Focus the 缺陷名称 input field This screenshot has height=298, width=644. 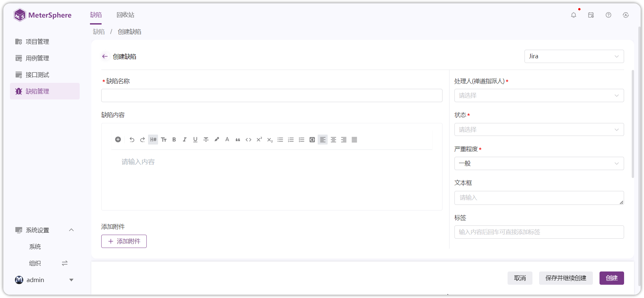tap(272, 95)
